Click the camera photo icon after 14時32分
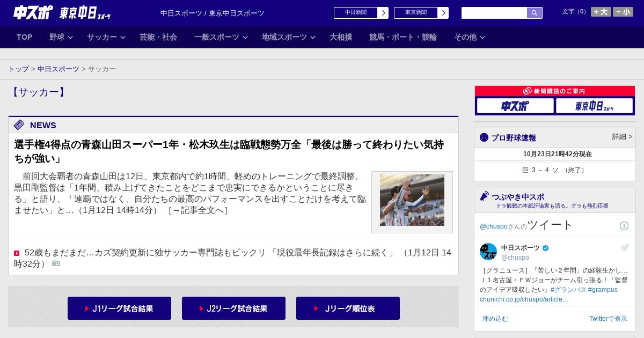This screenshot has height=338, width=644. click(x=56, y=263)
